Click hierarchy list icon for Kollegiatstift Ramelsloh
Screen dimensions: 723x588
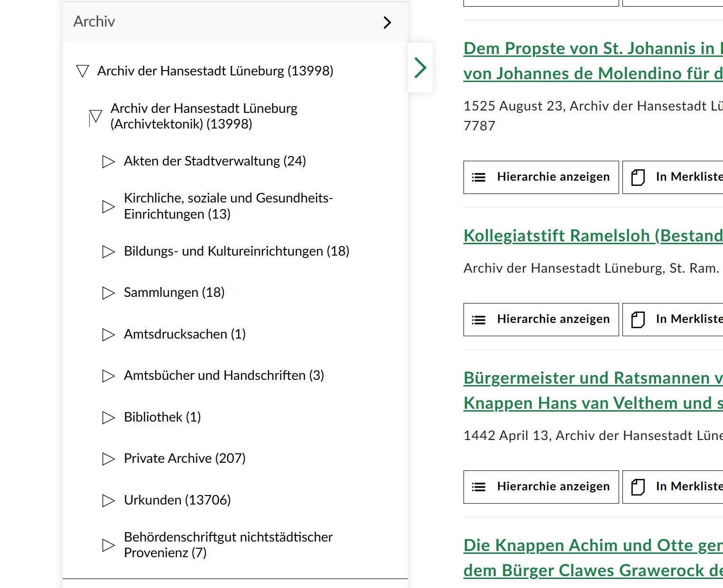tap(479, 320)
